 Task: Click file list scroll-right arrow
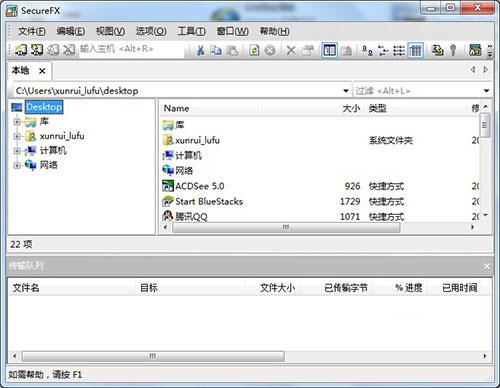pos(472,227)
